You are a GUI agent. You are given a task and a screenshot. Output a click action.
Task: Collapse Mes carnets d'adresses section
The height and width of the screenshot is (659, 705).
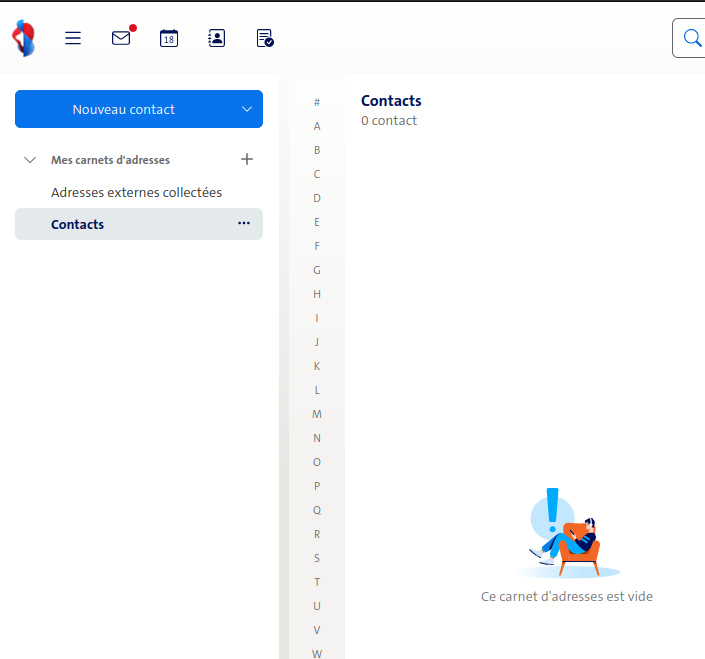click(30, 160)
